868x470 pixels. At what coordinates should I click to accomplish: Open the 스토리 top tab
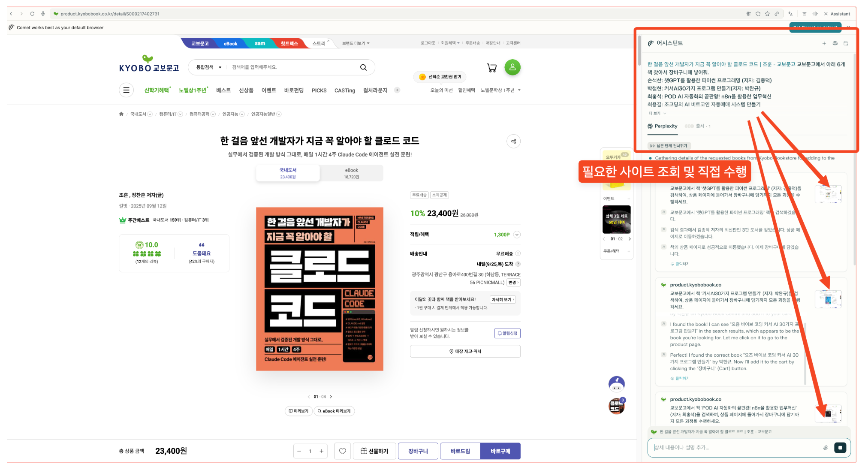click(x=320, y=43)
